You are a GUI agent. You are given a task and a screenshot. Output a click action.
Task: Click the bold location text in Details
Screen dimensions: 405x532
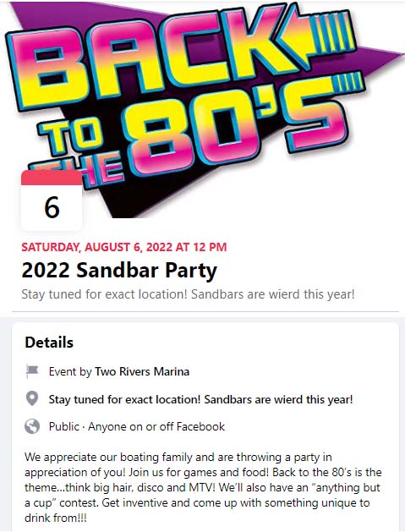pos(200,399)
